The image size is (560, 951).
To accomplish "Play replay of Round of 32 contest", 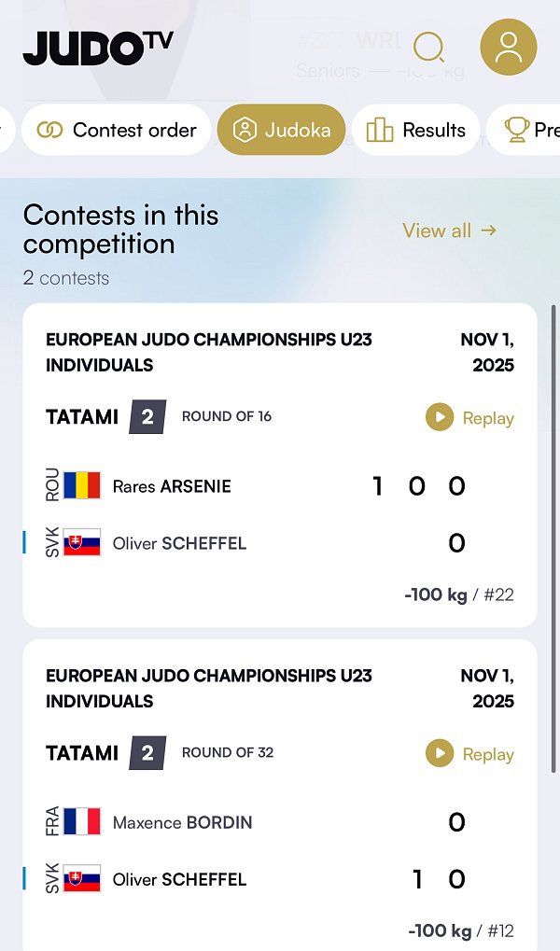I will (469, 754).
